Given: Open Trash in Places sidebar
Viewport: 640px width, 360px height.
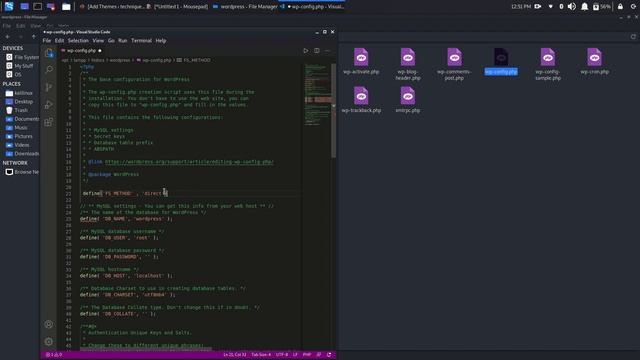Looking at the screenshot, I should tap(17, 110).
